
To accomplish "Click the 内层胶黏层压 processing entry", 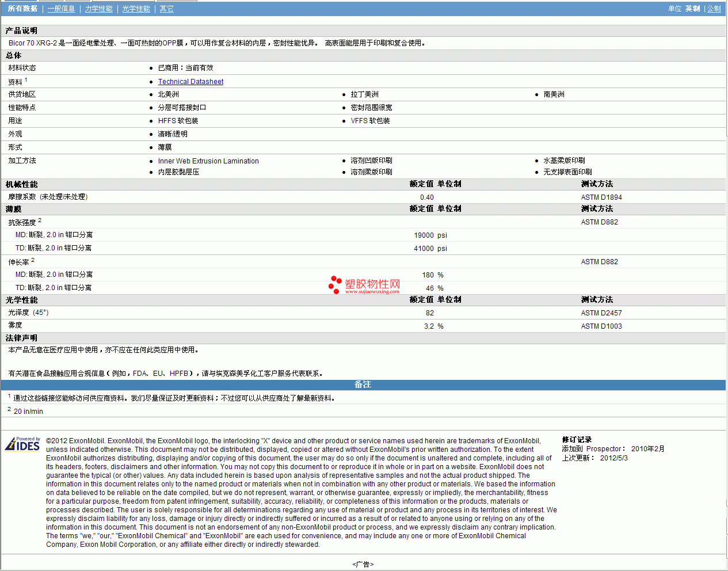I will click(179, 172).
